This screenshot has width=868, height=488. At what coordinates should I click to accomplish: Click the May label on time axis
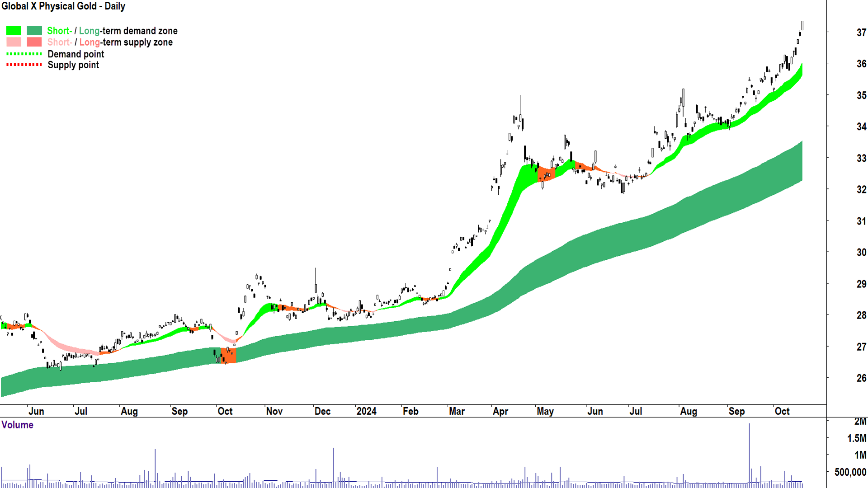tap(545, 411)
